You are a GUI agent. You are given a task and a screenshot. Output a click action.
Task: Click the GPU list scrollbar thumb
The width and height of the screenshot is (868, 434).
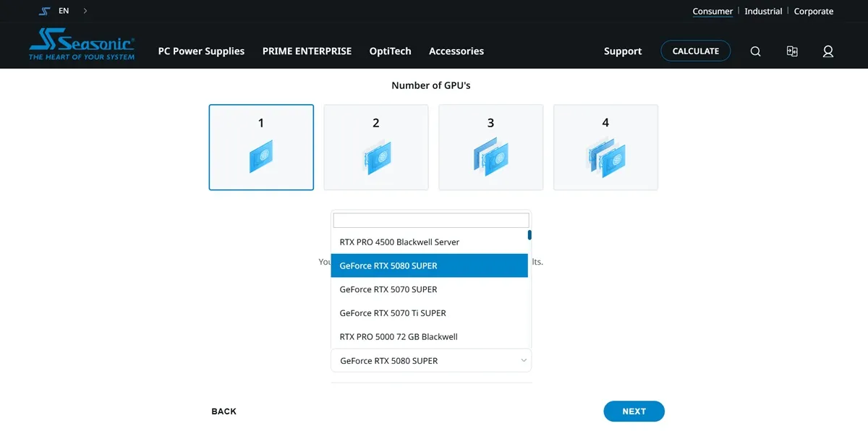click(x=529, y=235)
